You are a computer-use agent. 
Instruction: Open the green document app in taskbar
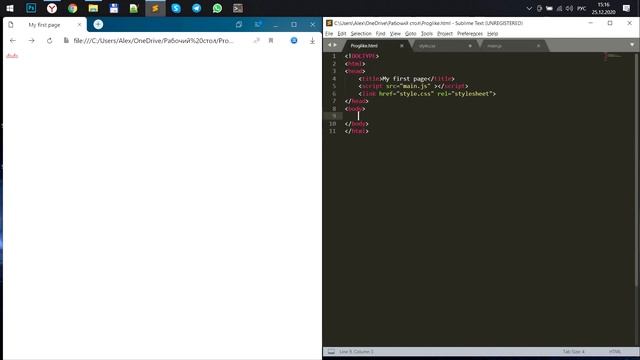(x=134, y=8)
